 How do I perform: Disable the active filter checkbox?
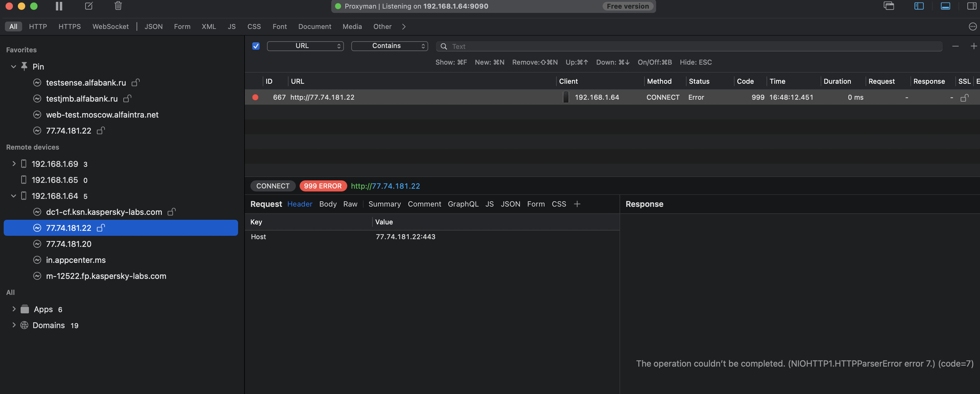click(256, 46)
